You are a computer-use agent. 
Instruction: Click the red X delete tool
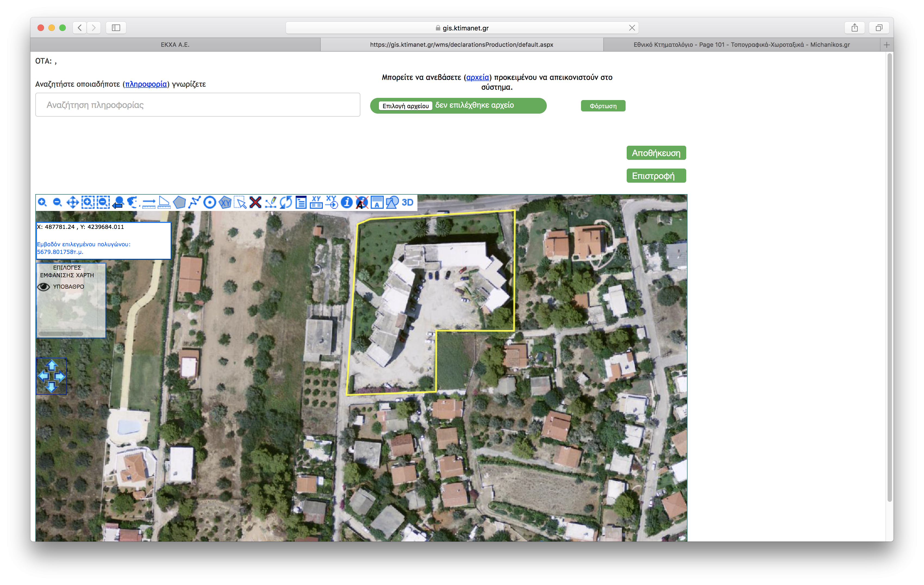point(255,202)
